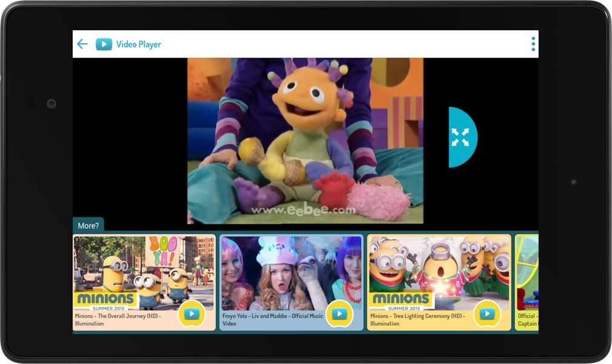Play Froyo Yolo Liv and Maddie video

click(339, 313)
